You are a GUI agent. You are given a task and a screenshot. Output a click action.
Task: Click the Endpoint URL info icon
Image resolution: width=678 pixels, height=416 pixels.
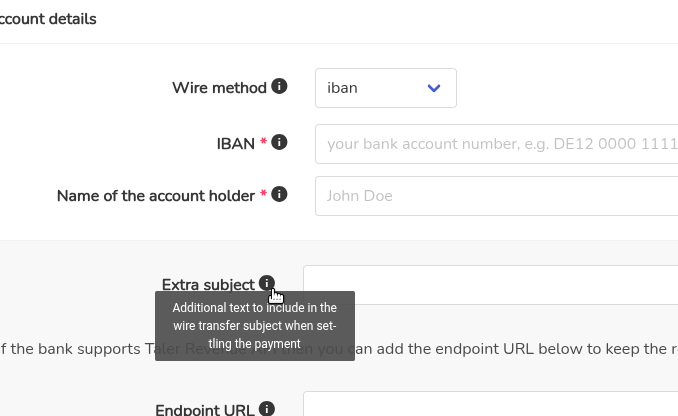point(267,409)
